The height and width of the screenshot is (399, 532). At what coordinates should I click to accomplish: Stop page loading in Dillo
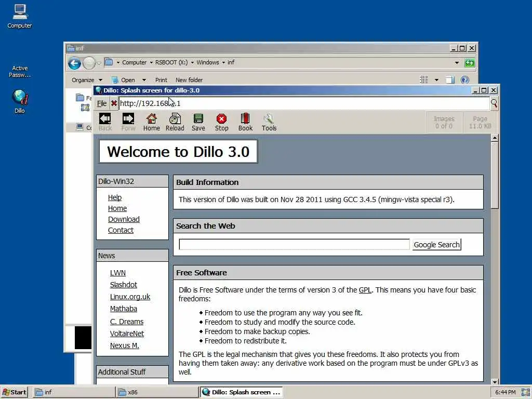pyautogui.click(x=221, y=122)
